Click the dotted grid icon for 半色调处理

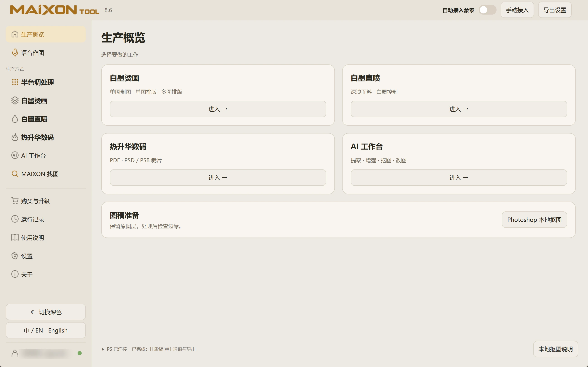click(x=15, y=82)
